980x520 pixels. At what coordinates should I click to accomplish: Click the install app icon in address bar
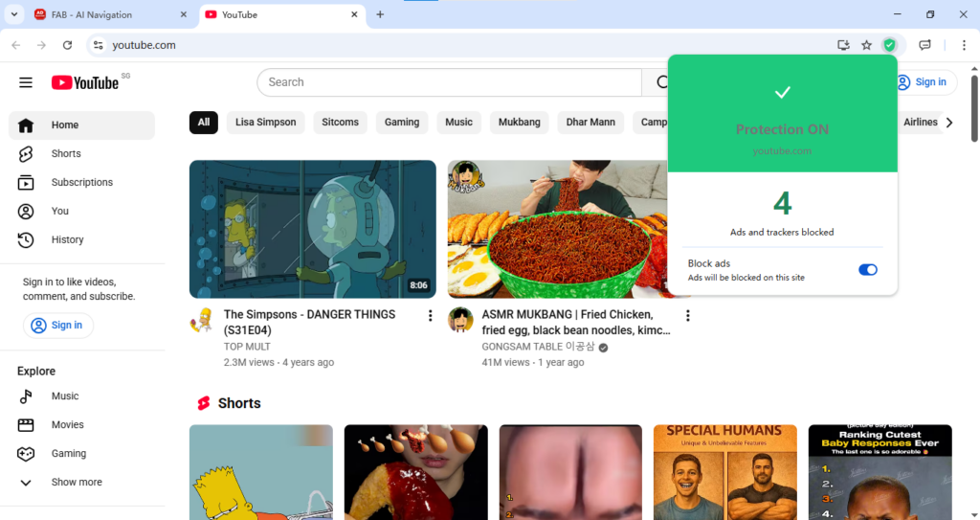click(843, 45)
